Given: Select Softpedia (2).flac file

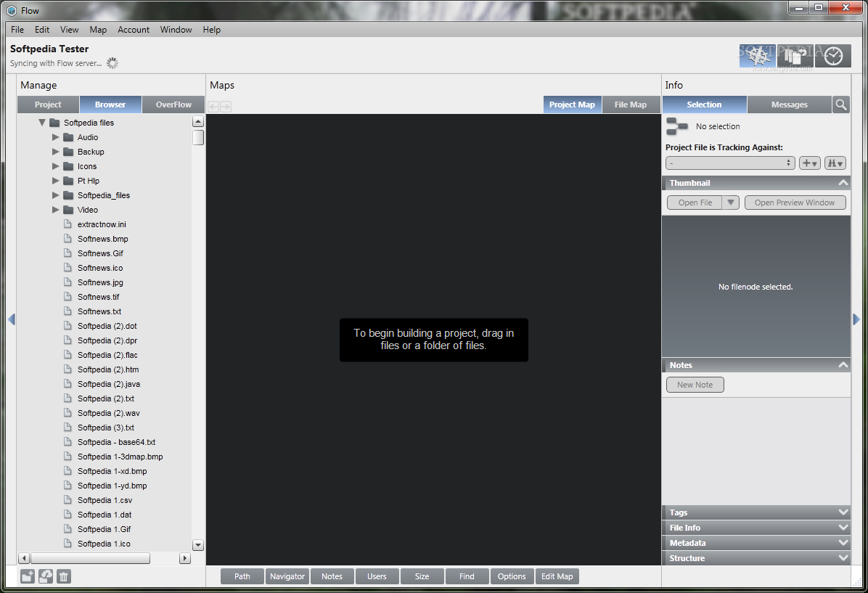Looking at the screenshot, I should click(107, 355).
